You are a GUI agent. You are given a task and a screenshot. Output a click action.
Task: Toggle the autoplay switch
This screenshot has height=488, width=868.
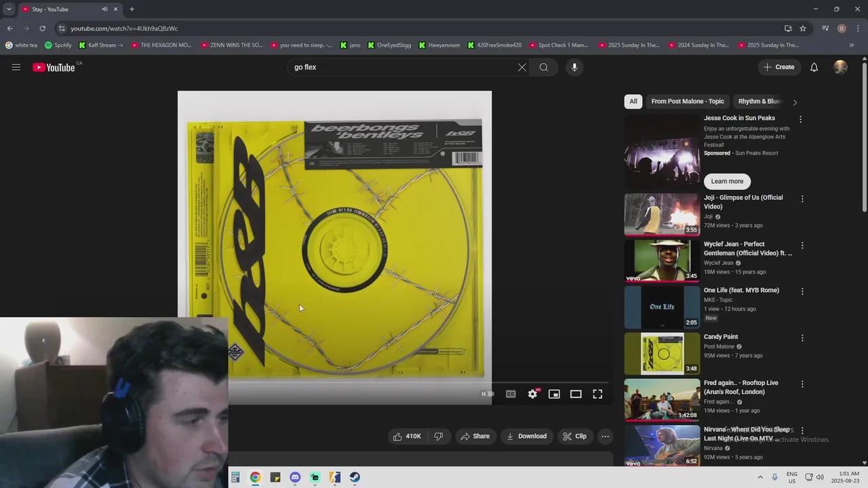click(488, 394)
